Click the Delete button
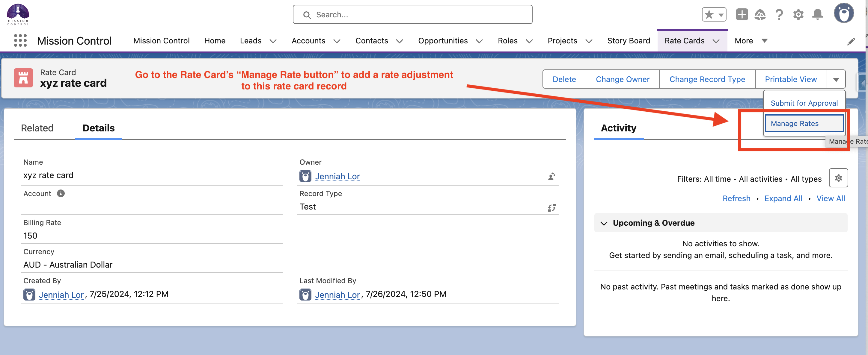This screenshot has width=868, height=355. point(564,79)
